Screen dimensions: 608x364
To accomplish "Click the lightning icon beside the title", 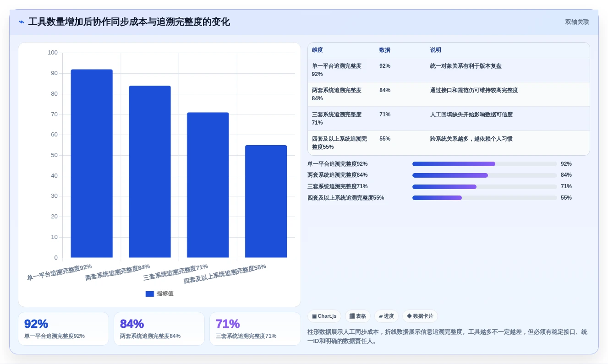I will (x=22, y=22).
